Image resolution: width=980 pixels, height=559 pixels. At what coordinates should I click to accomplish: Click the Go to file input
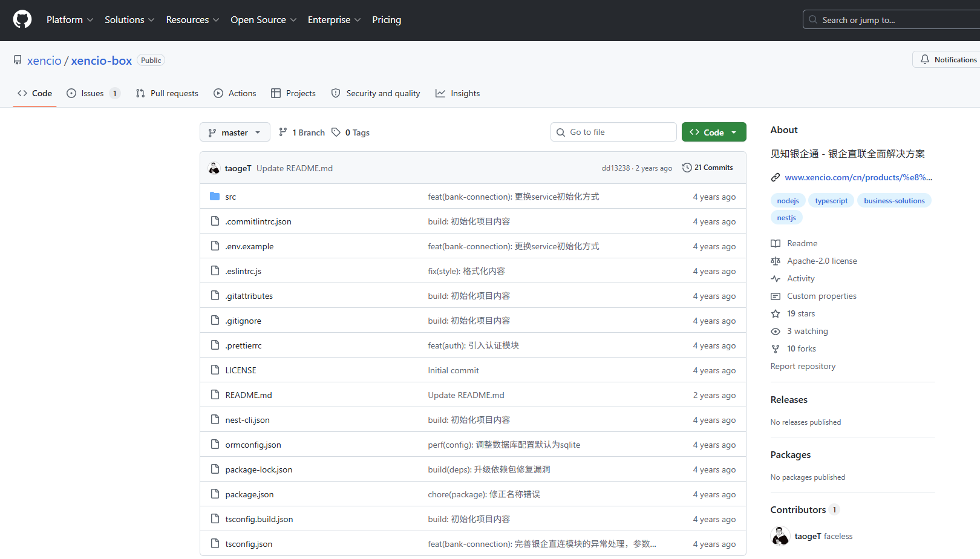tap(613, 132)
